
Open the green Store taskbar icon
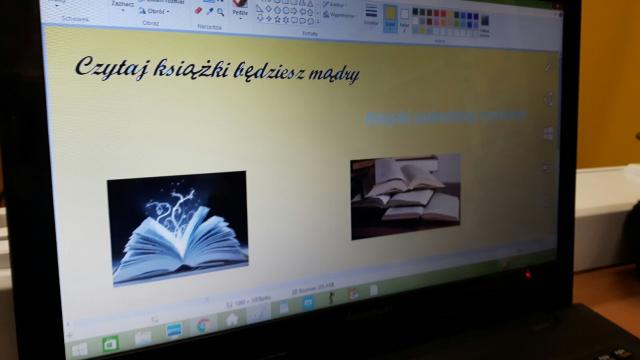[110, 344]
